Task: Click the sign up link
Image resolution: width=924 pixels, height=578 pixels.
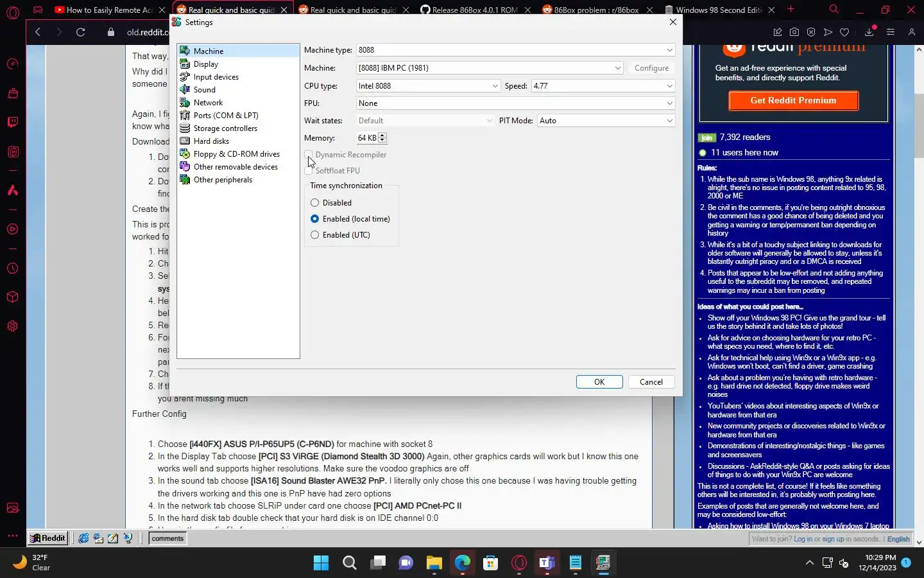Action: [x=833, y=539]
